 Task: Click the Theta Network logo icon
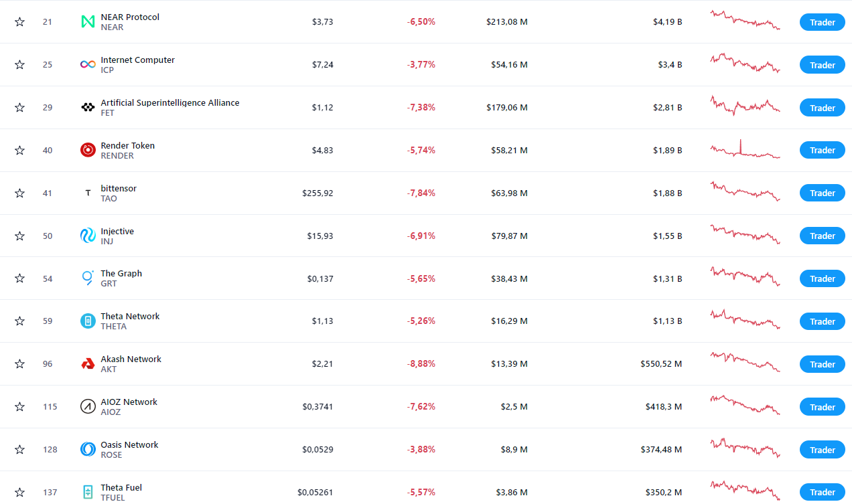[x=88, y=321]
